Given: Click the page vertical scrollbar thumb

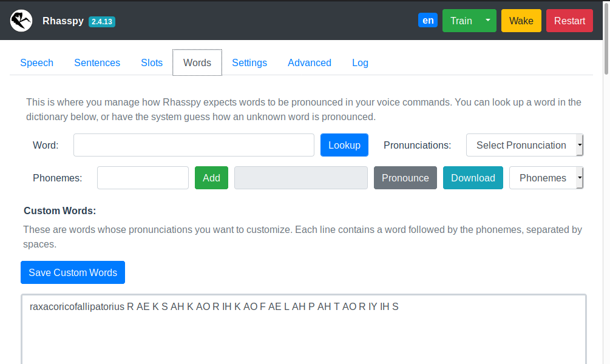Looking at the screenshot, I should pos(606,38).
